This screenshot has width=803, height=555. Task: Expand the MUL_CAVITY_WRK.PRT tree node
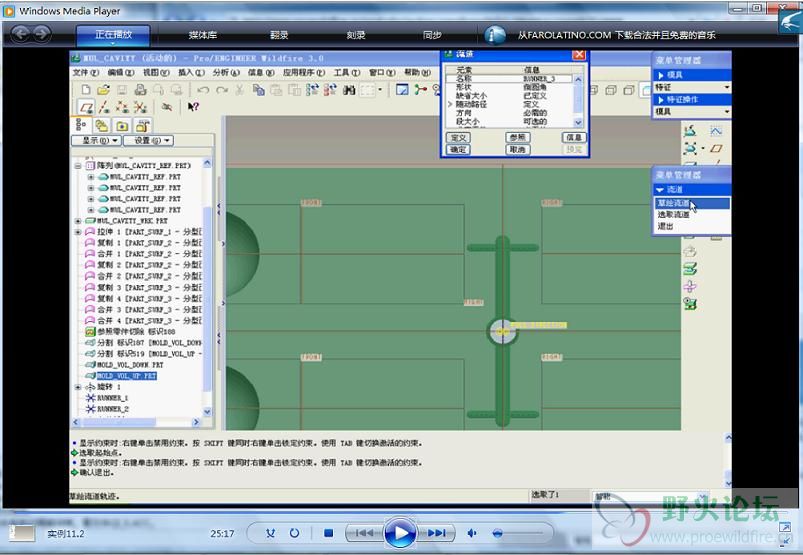coord(78,221)
